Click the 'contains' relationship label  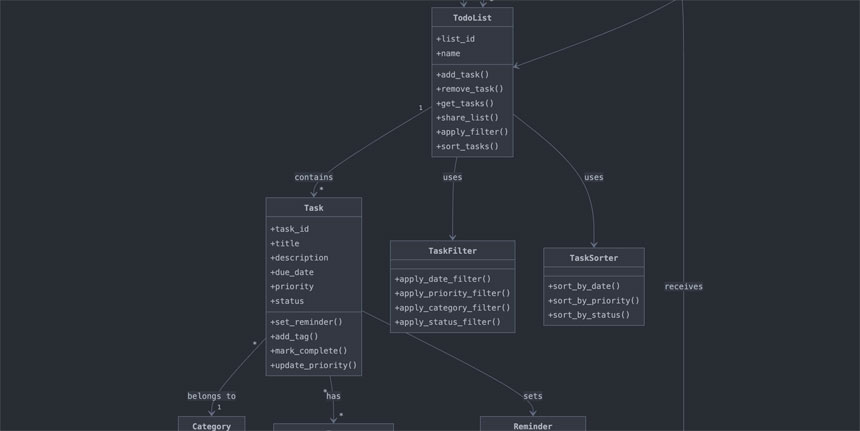click(x=313, y=177)
